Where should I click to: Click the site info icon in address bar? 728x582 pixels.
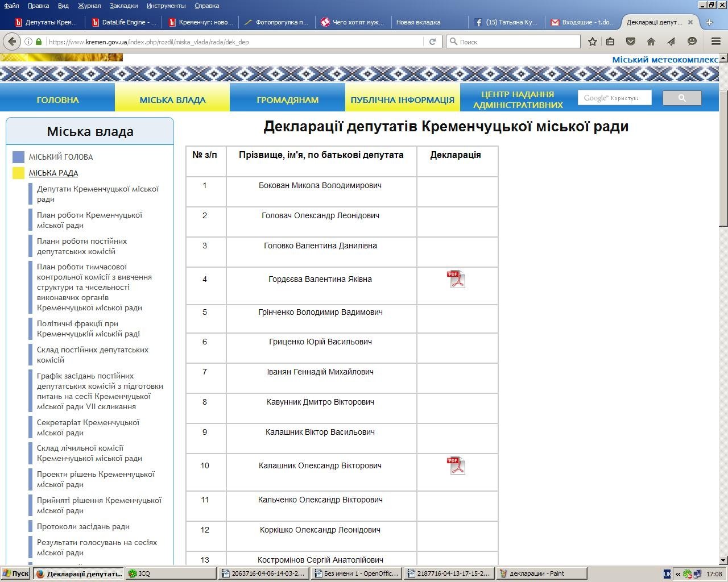pos(28,41)
